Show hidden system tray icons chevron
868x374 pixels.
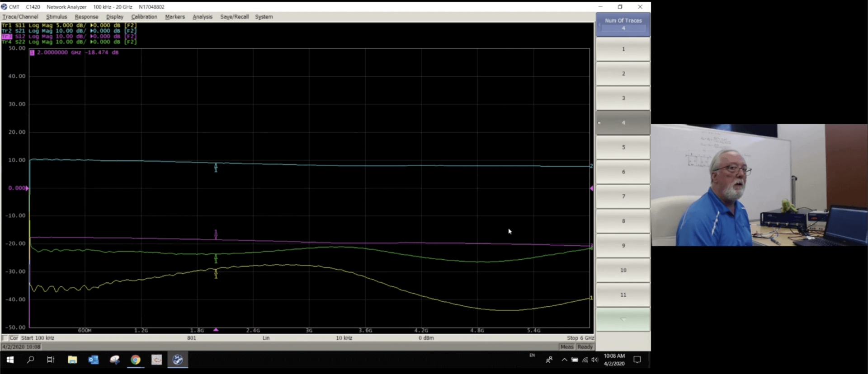(x=564, y=360)
